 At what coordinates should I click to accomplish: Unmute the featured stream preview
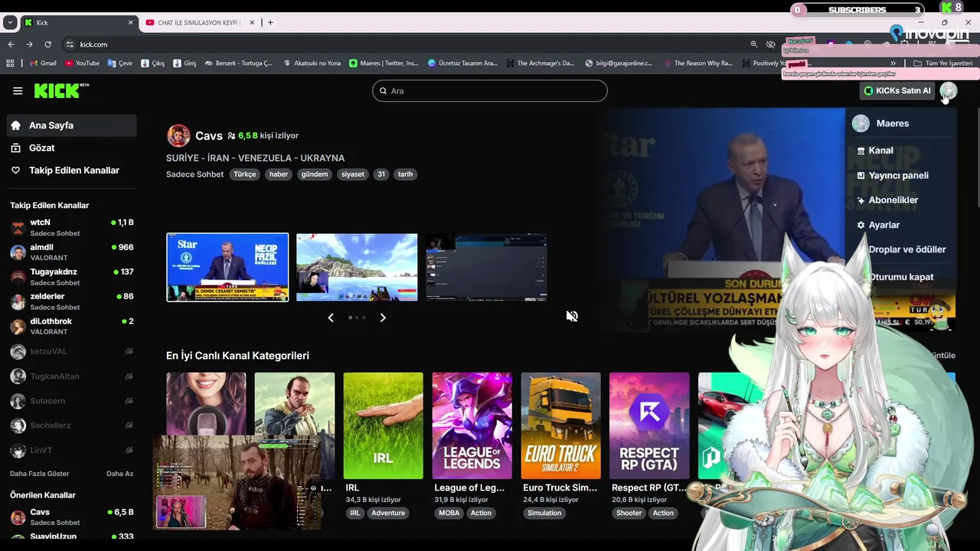click(x=572, y=316)
